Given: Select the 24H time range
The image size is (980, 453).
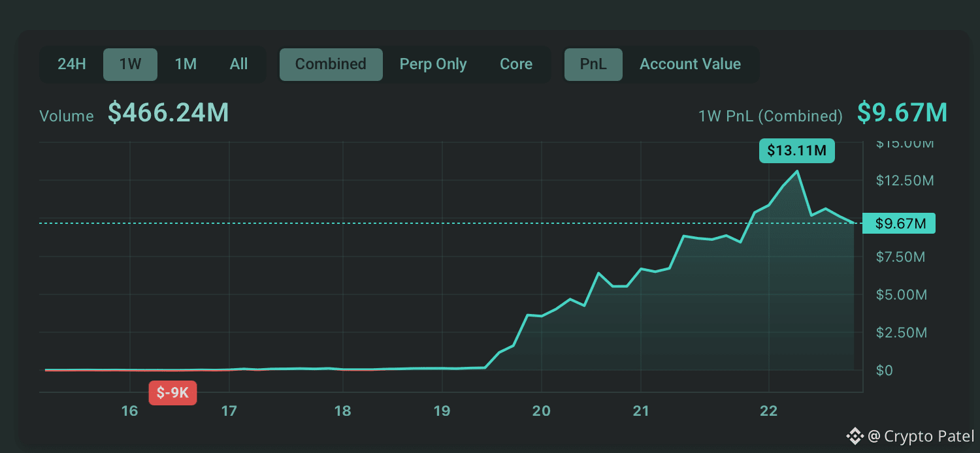Looking at the screenshot, I should click(x=72, y=64).
